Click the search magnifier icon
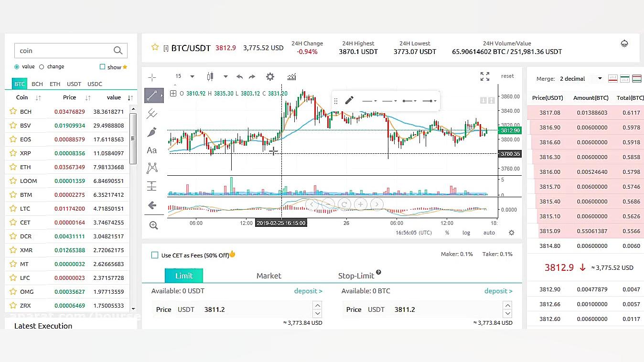 (118, 51)
